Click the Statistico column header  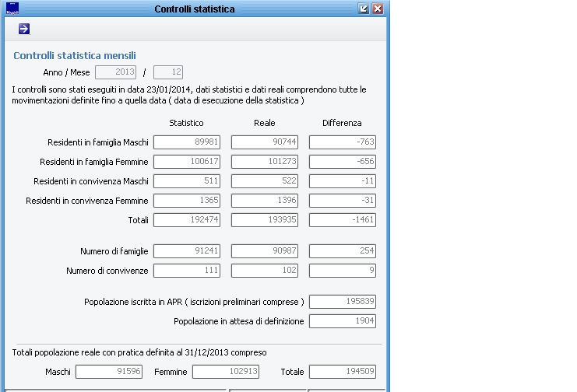click(186, 123)
